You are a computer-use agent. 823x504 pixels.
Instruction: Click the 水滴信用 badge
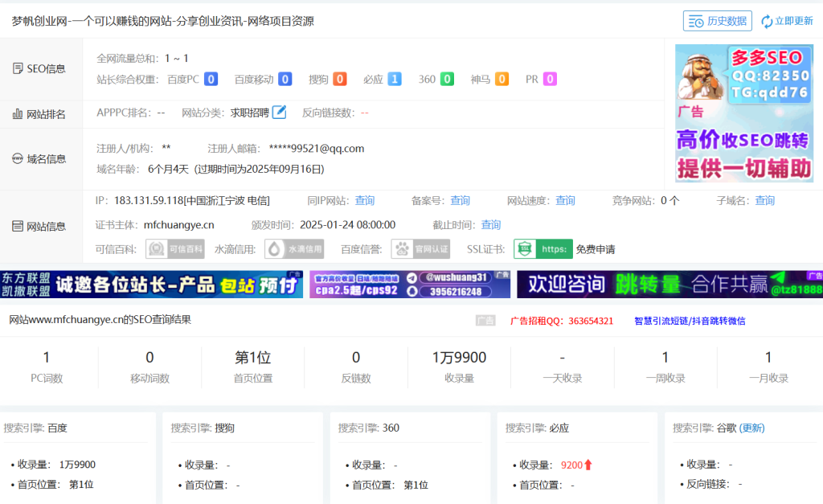[x=294, y=249]
